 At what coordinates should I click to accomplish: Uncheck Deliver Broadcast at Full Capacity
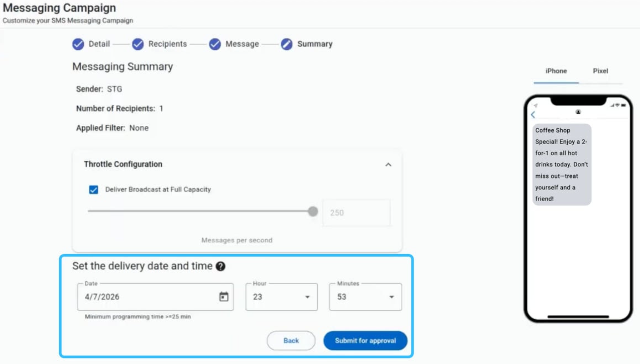pyautogui.click(x=93, y=190)
